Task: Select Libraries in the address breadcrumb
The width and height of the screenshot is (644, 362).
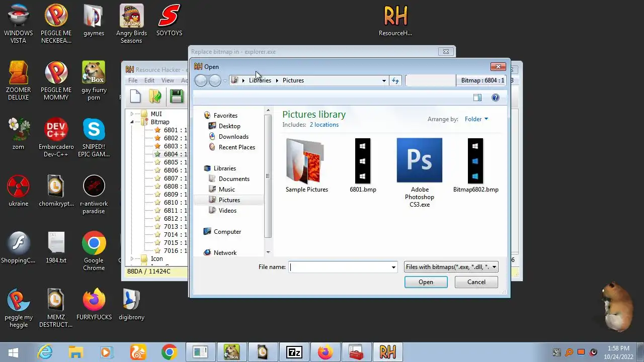Action: pos(260,80)
